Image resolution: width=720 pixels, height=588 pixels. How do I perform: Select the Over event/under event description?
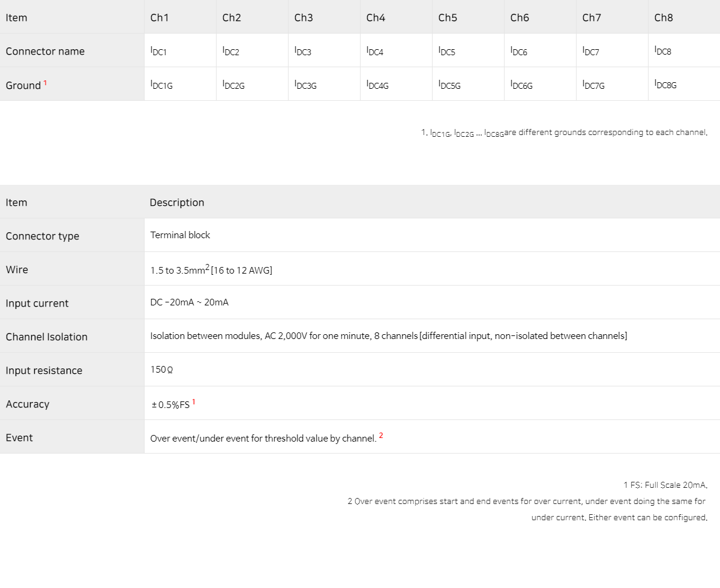click(263, 438)
